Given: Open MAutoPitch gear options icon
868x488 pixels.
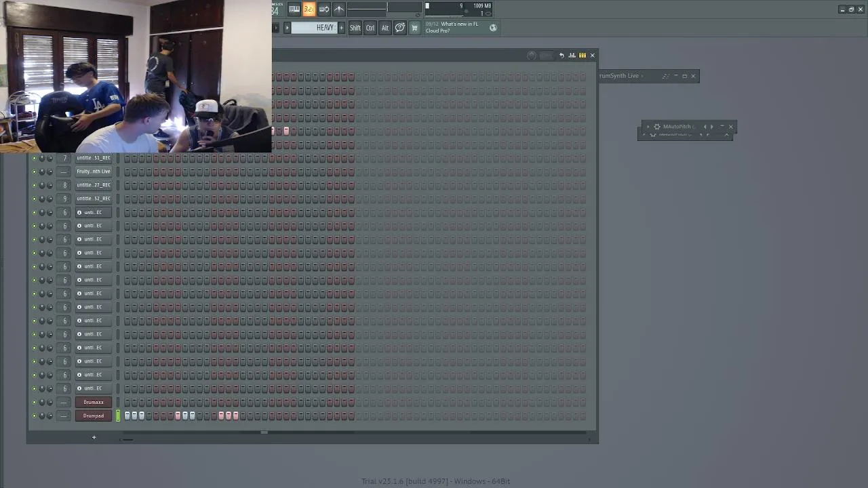Looking at the screenshot, I should [656, 127].
